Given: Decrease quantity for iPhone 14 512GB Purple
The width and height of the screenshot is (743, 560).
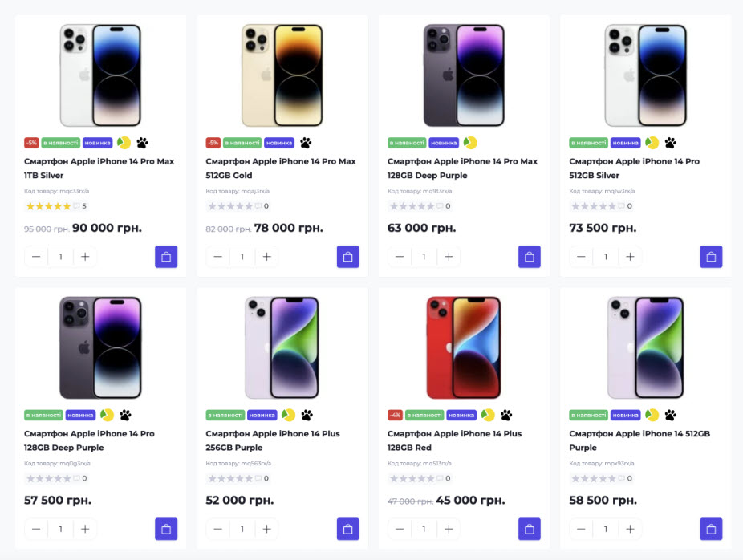Looking at the screenshot, I should (x=581, y=529).
